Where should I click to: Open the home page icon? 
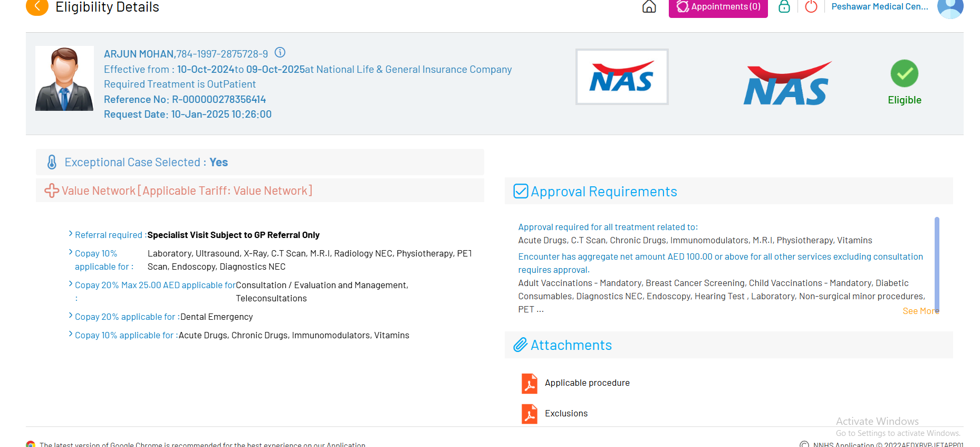click(649, 6)
